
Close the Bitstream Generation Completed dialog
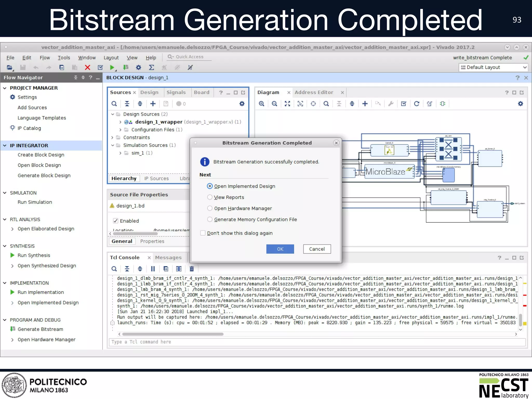pos(336,143)
